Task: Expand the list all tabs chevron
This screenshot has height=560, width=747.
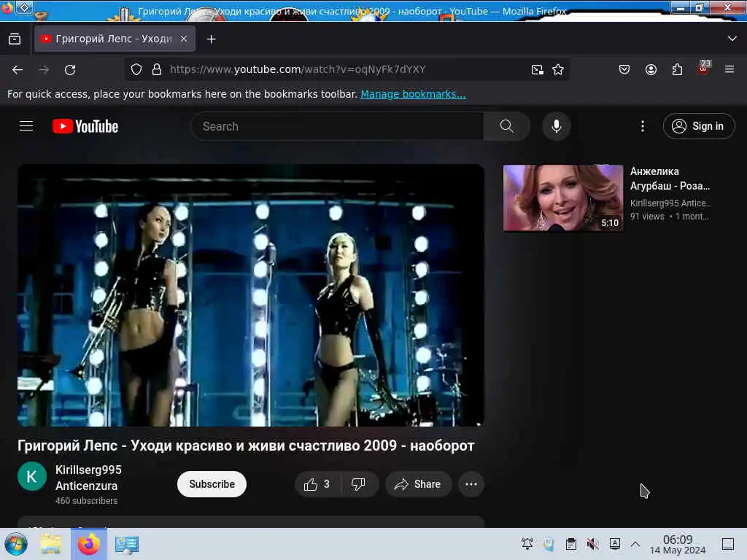Action: [732, 39]
